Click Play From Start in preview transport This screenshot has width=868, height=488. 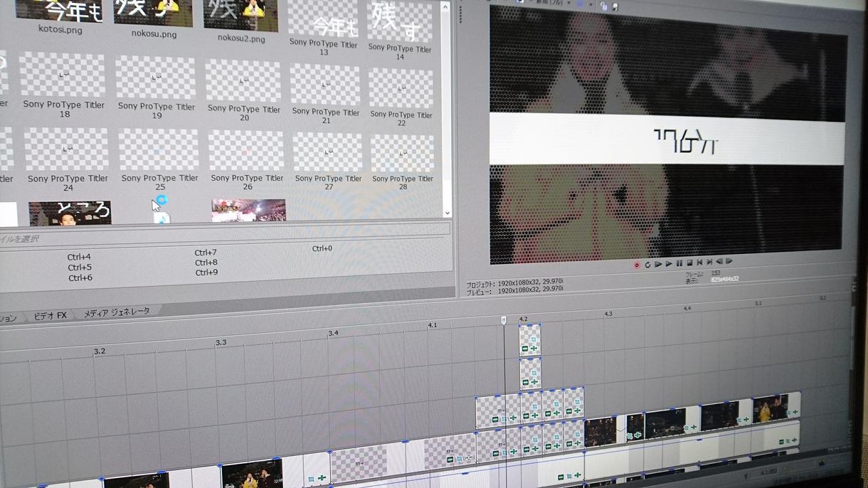658,265
